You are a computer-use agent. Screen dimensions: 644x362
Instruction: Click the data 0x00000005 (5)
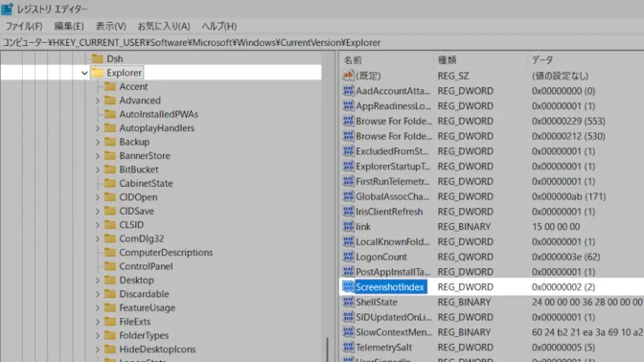coord(563,348)
